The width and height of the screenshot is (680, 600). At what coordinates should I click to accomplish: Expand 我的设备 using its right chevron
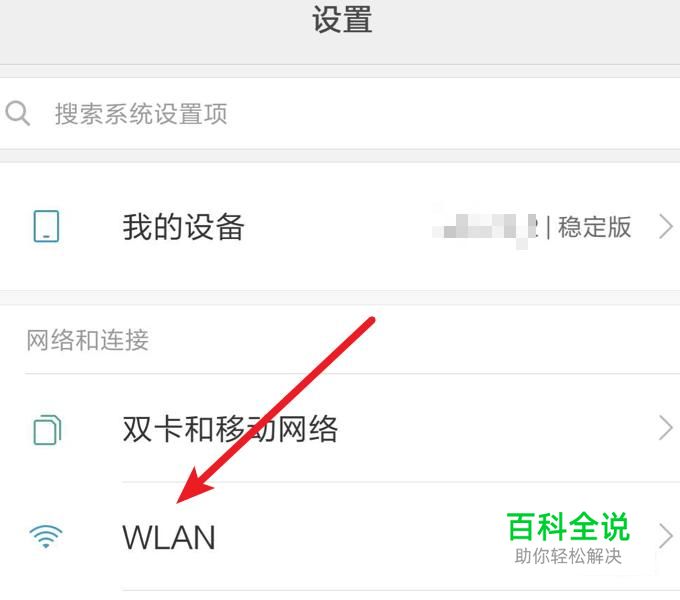coord(666,227)
